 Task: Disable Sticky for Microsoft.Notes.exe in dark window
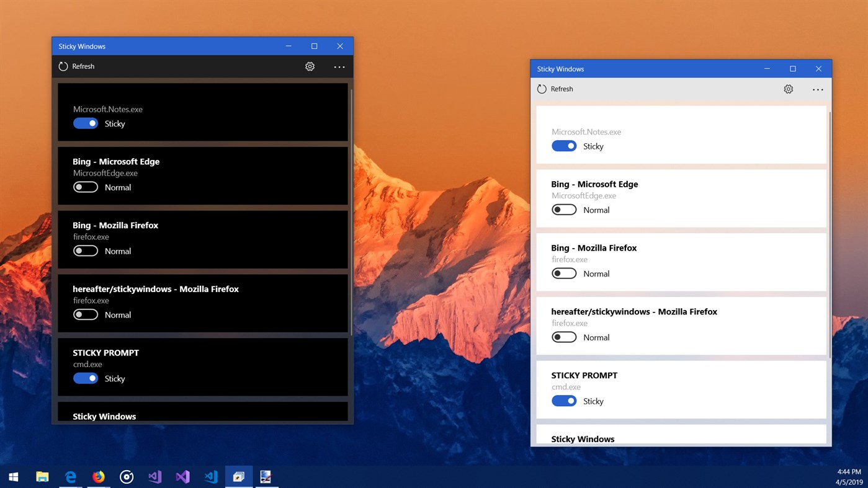pyautogui.click(x=86, y=123)
